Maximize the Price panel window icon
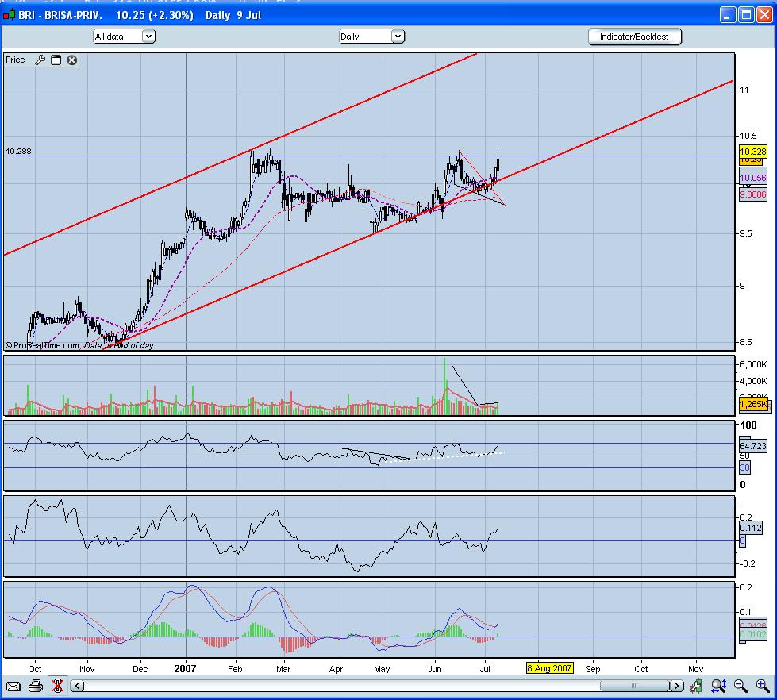The image size is (777, 700). tap(56, 60)
